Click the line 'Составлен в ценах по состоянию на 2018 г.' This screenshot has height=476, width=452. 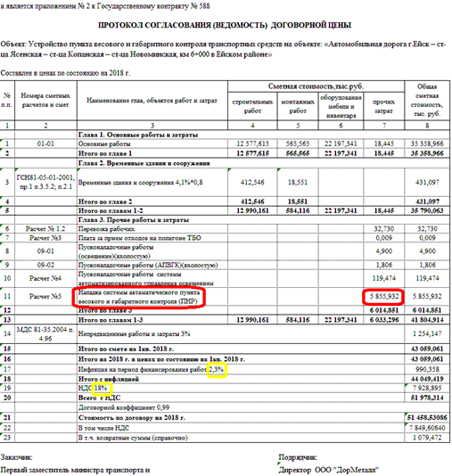65,73
